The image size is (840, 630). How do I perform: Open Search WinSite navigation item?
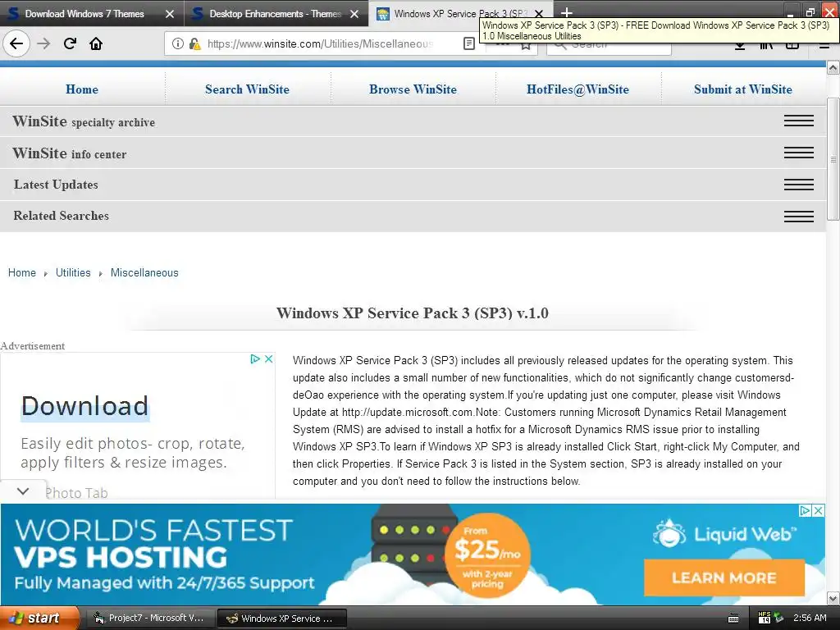click(247, 89)
